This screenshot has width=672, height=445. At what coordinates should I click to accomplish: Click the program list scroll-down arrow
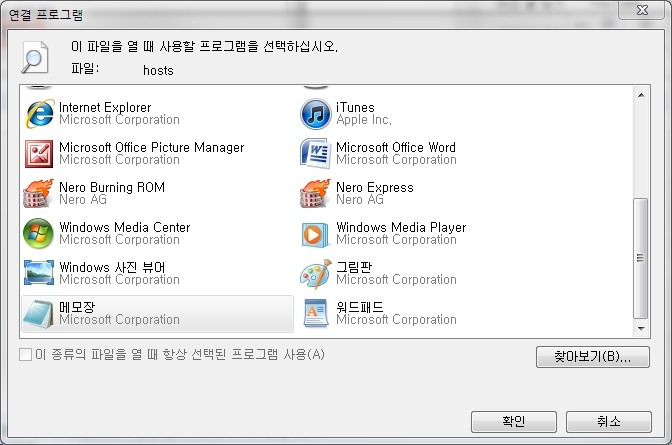pos(641,329)
